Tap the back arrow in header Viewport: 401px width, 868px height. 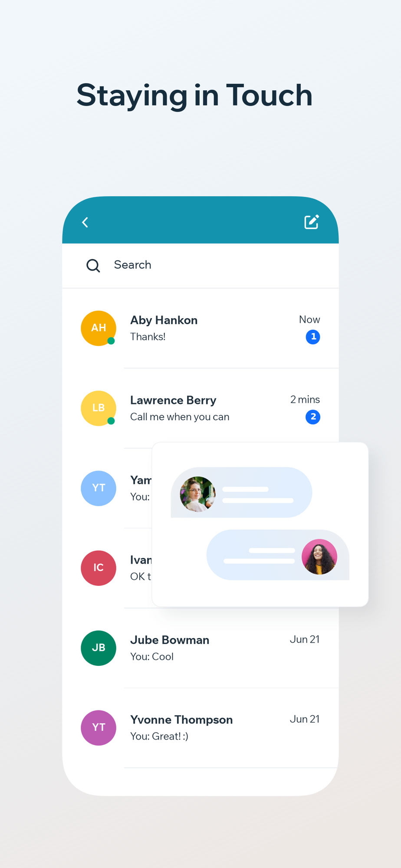point(85,223)
